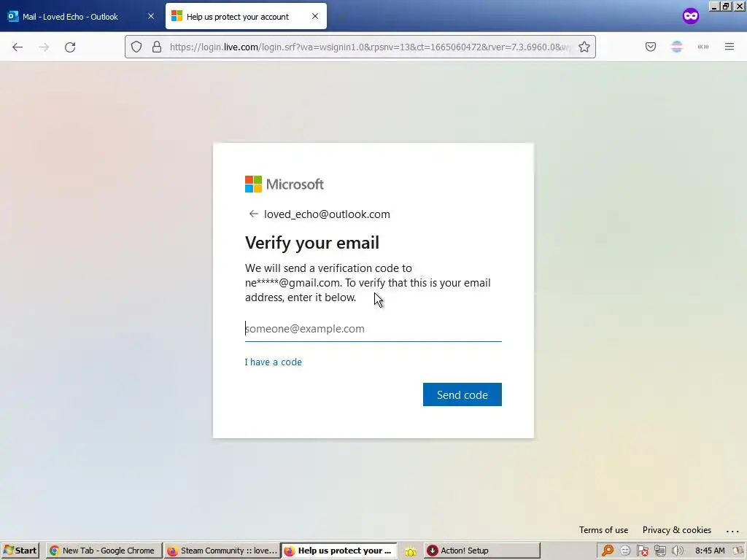Click the volume speaker tray icon
Screen dimensions: 747x560
point(677,551)
